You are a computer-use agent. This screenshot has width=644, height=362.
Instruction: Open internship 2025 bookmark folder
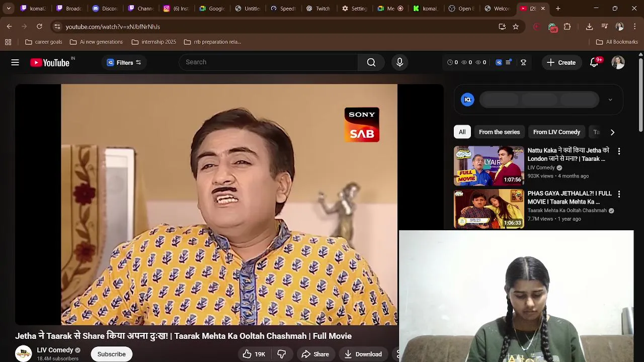pos(154,42)
